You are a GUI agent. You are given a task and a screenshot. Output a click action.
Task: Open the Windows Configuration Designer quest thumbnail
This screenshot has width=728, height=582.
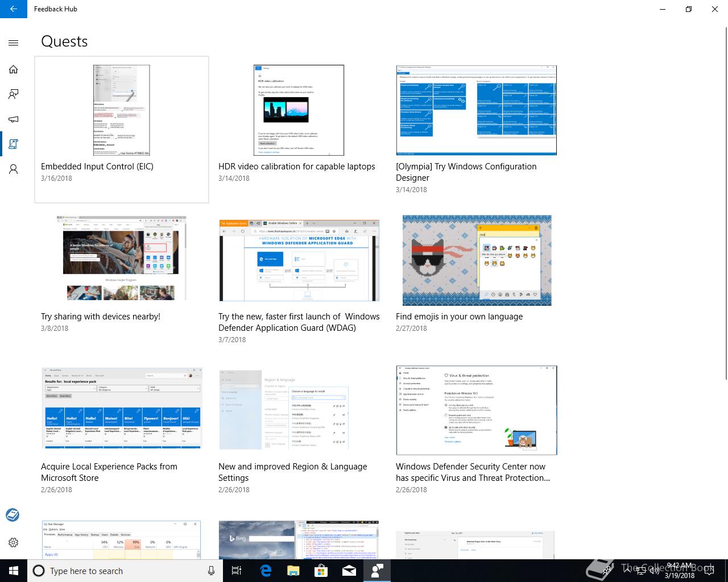tap(477, 110)
